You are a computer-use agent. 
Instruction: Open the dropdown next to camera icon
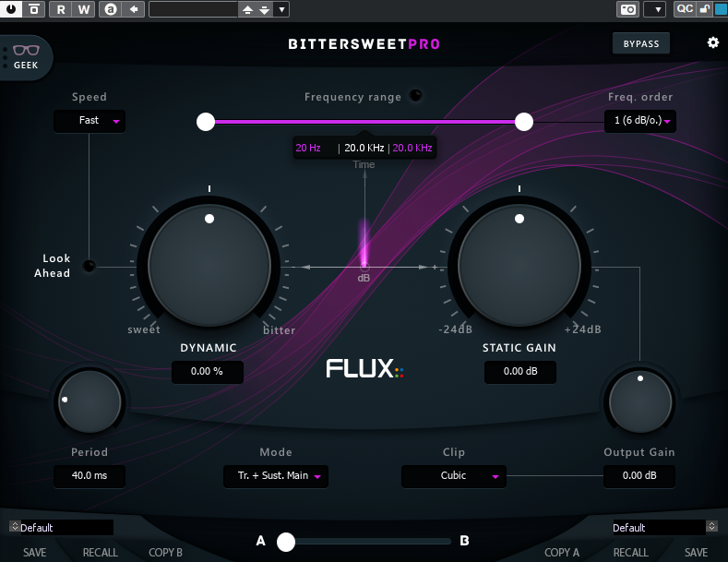(655, 9)
